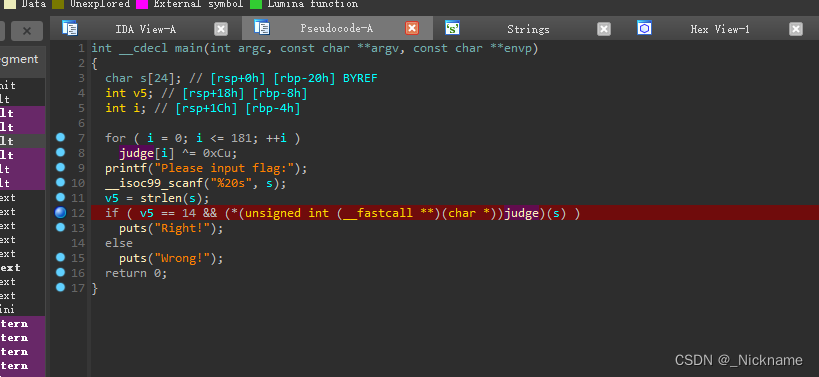Toggle breakpoint dot on line 17
Image resolution: width=819 pixels, height=377 pixels.
coord(61,287)
